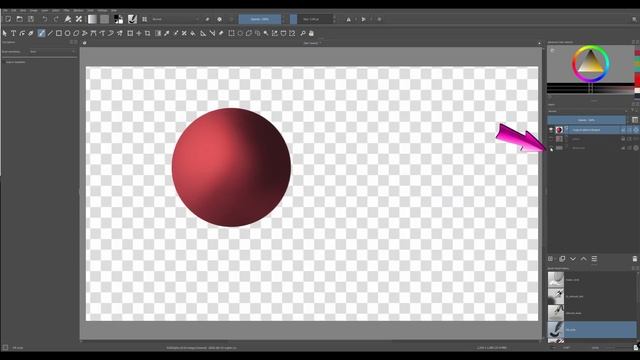Image resolution: width=640 pixels, height=360 pixels.
Task: Adjust the brush opacity slider in toolbar
Action: click(260, 19)
